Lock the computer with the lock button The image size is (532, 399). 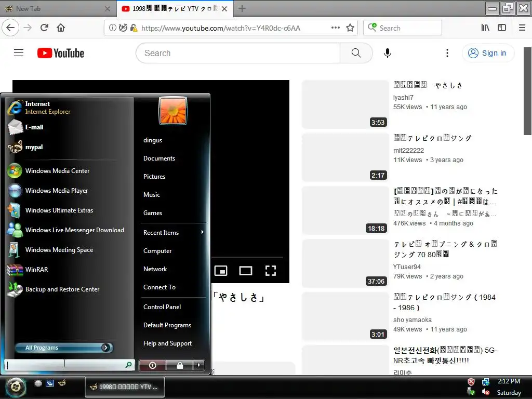[x=179, y=365]
